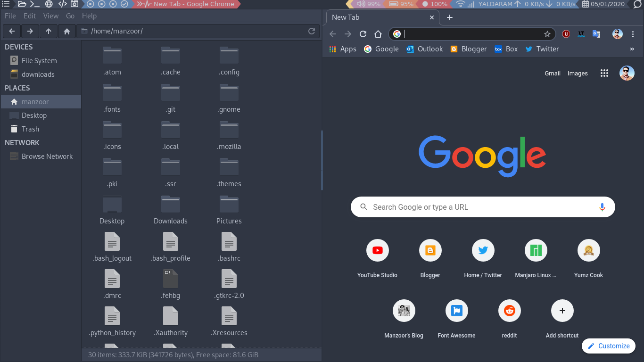
Task: Click Add shortcut tile
Action: [x=562, y=318]
